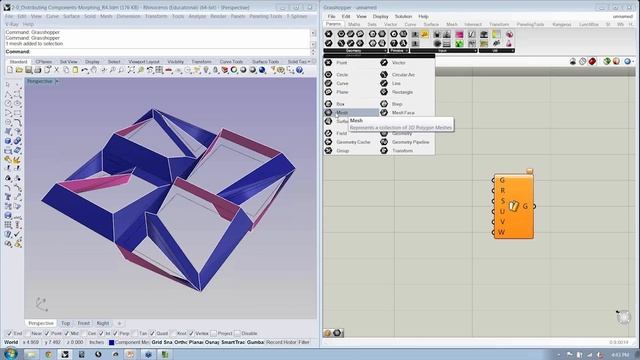Choose the Circle parameter icon
The height and width of the screenshot is (360, 640).
[329, 75]
